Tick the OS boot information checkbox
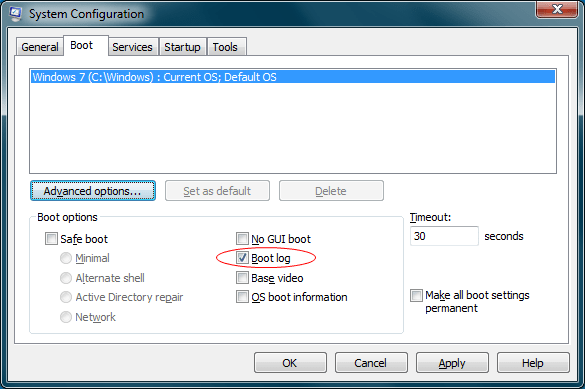The height and width of the screenshot is (389, 585). point(242,297)
